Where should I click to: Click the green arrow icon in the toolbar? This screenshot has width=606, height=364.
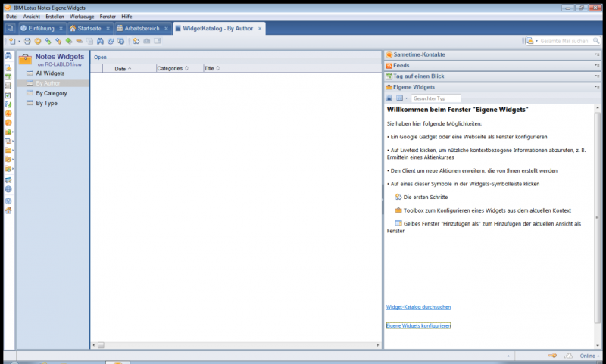point(68,41)
